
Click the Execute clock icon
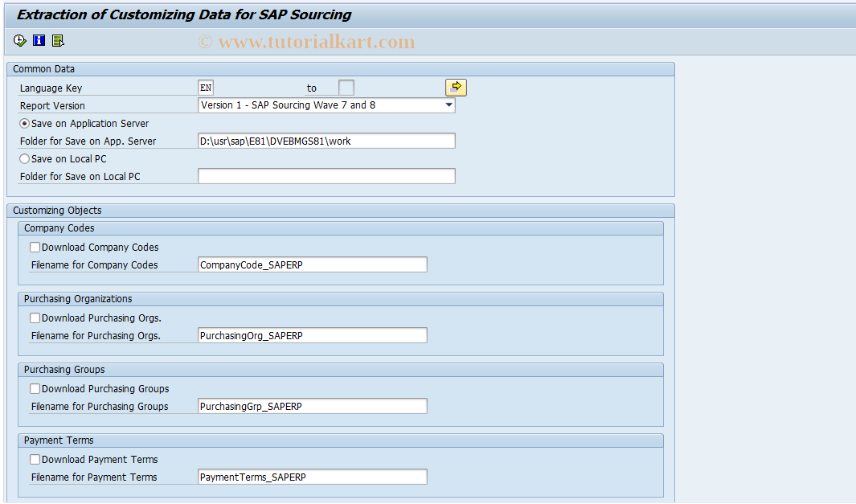[x=19, y=40]
